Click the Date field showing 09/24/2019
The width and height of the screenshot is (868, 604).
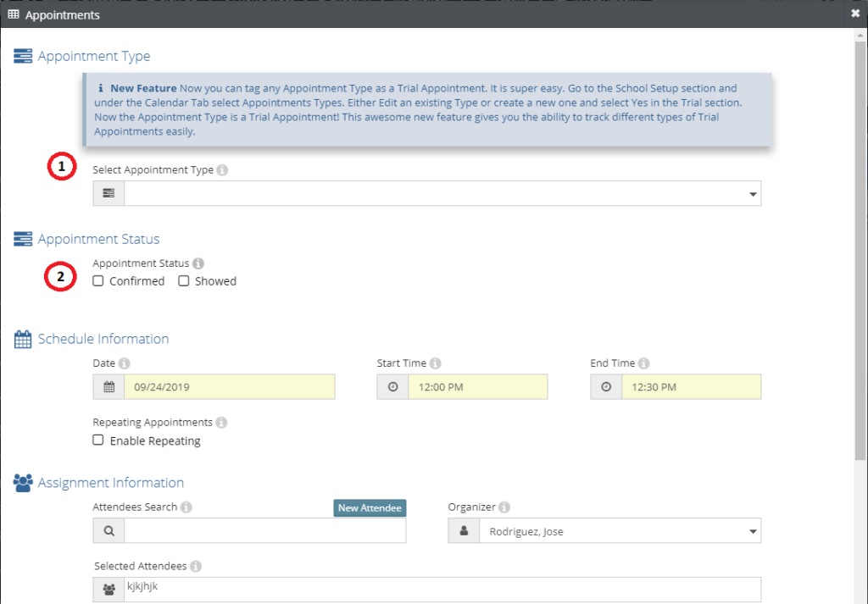point(229,387)
